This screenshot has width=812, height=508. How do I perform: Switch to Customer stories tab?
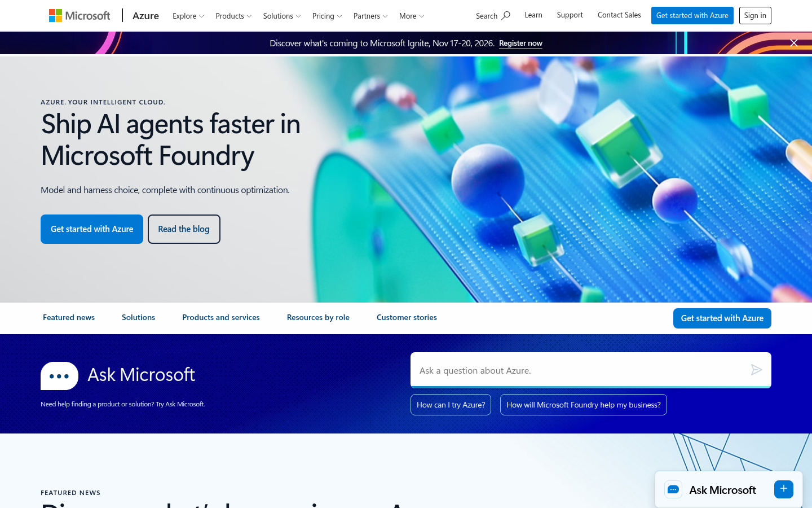[x=407, y=318]
